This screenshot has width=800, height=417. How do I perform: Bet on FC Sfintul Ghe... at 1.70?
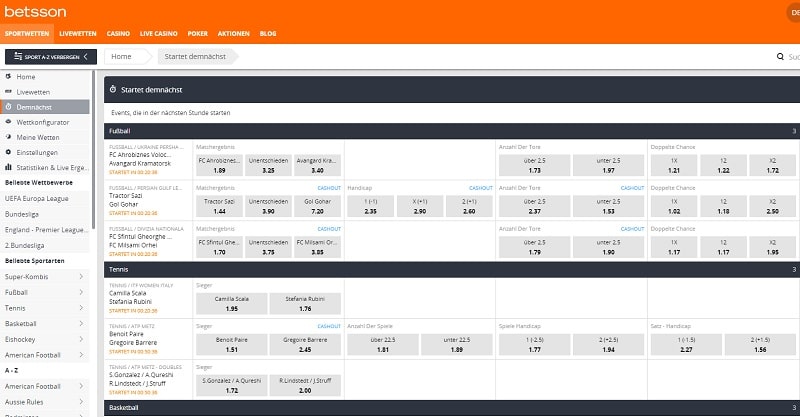[x=219, y=247]
